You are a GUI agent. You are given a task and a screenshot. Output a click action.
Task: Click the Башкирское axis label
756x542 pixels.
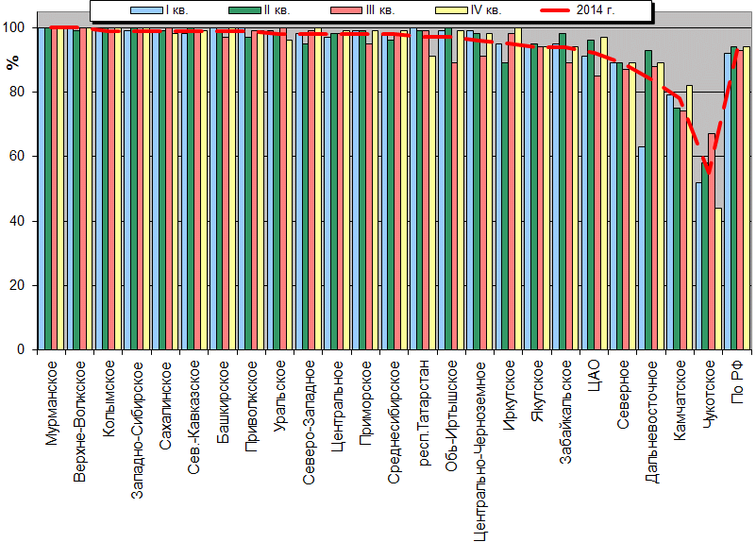point(223,402)
